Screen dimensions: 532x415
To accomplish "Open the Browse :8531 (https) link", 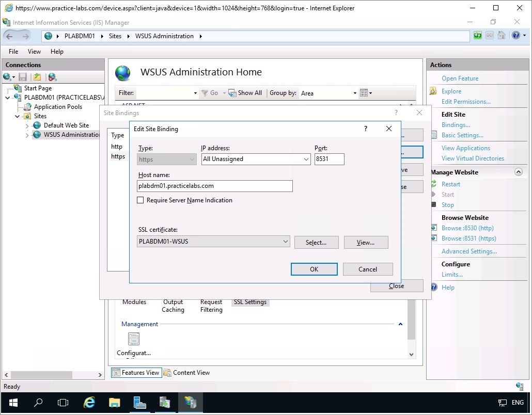I will (468, 238).
